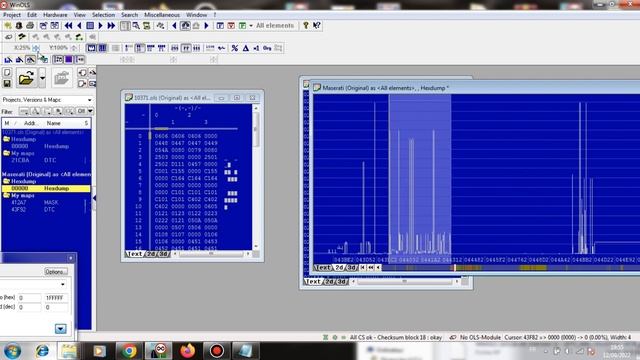Click the single left arrow navigation icon
Image resolution: width=640 pixels, height=360 pixels.
pos(80,25)
